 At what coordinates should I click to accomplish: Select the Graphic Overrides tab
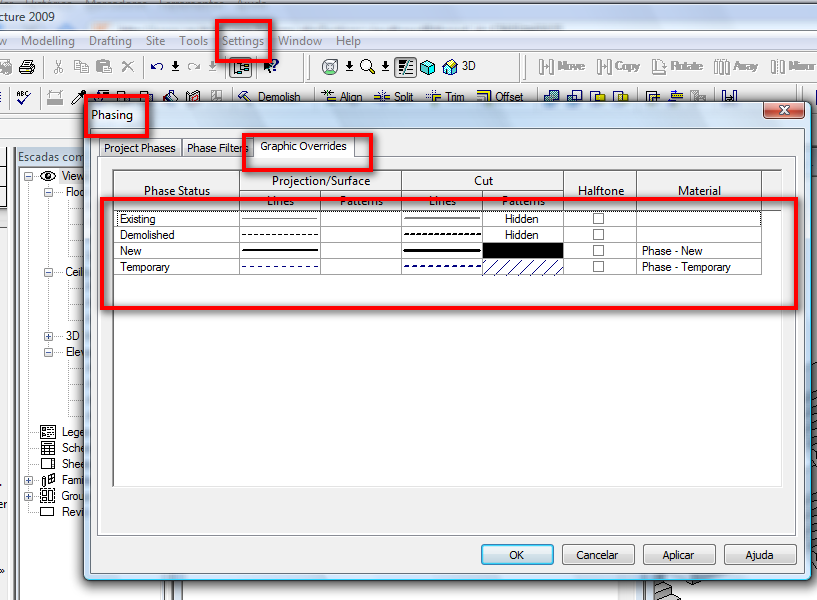[303, 146]
